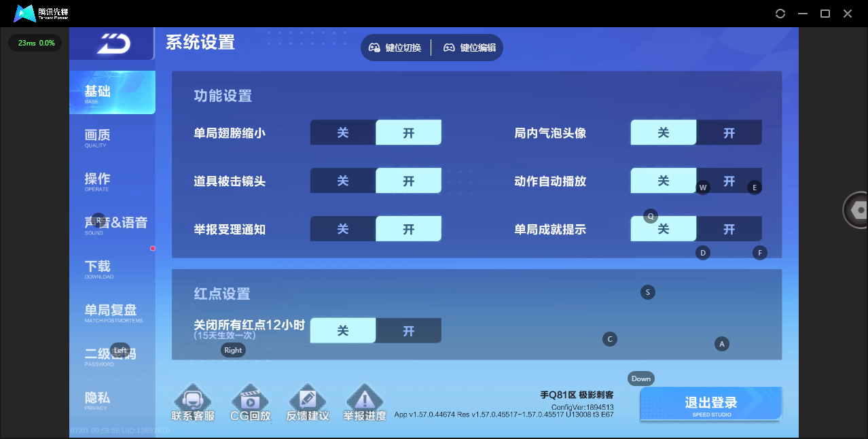Open 反馈建议 feedback icon
The width and height of the screenshot is (868, 439).
[x=308, y=404]
